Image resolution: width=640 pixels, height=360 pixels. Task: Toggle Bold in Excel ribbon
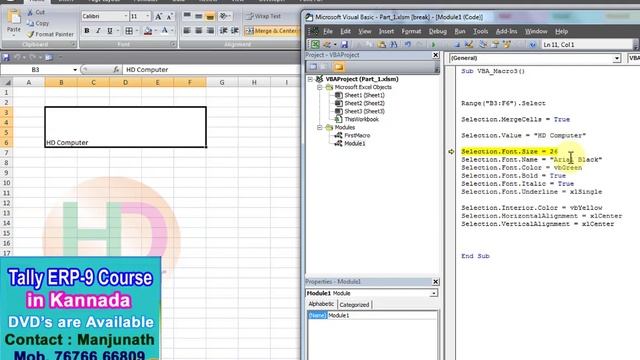[87, 31]
